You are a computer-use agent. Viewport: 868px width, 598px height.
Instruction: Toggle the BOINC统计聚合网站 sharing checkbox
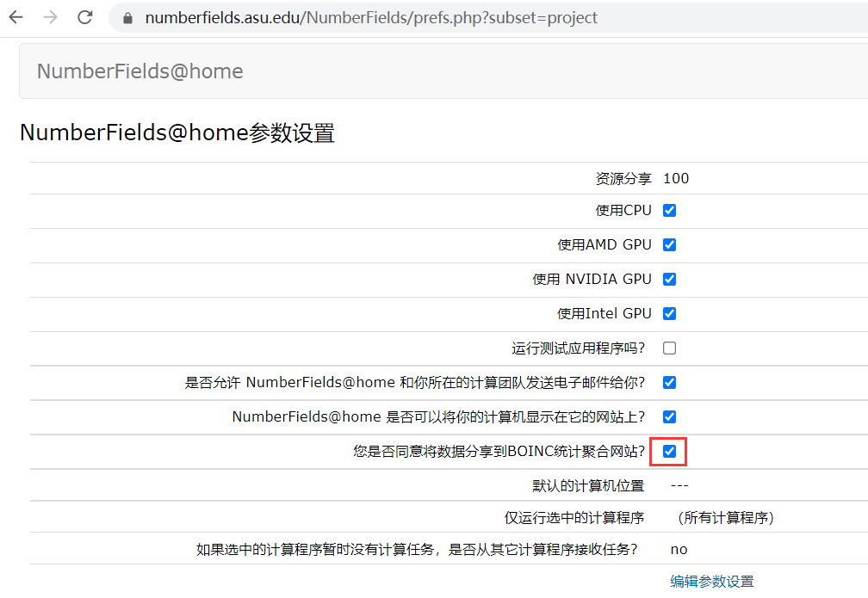pos(669,452)
